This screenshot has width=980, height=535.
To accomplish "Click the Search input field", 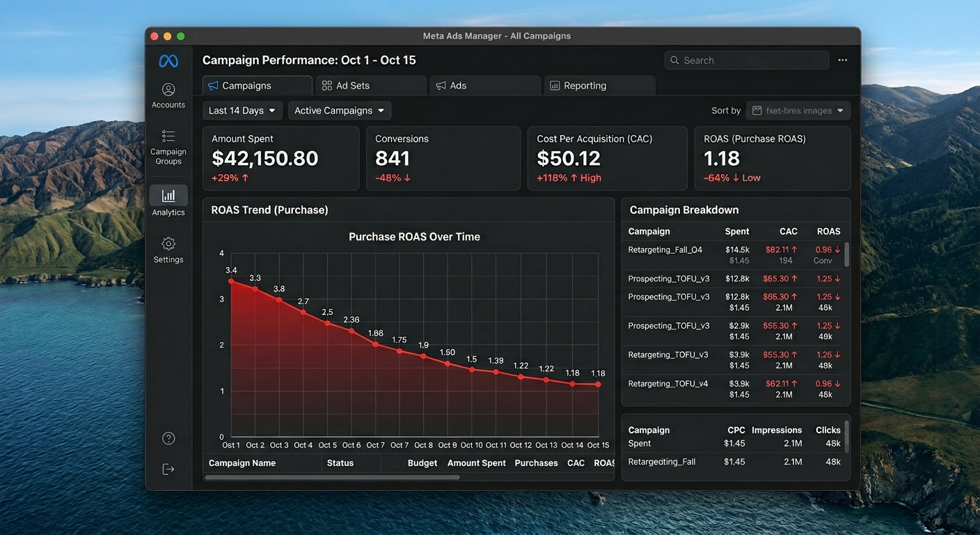I will (x=746, y=61).
